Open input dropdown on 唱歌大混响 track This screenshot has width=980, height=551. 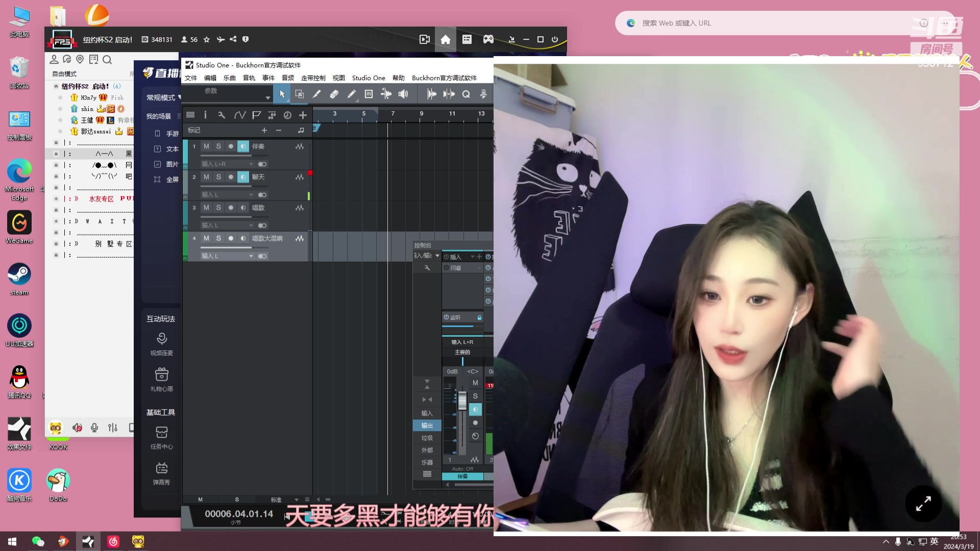click(227, 256)
